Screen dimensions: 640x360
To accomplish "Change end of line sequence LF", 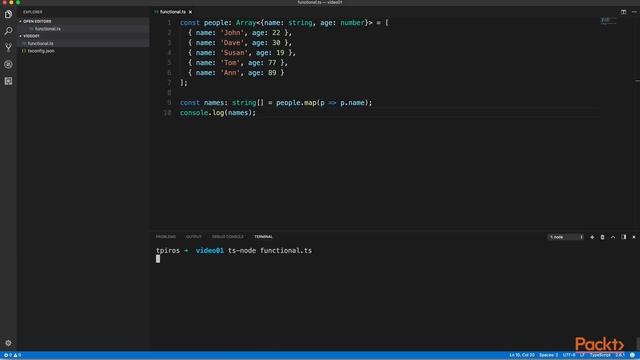I will coord(582,355).
